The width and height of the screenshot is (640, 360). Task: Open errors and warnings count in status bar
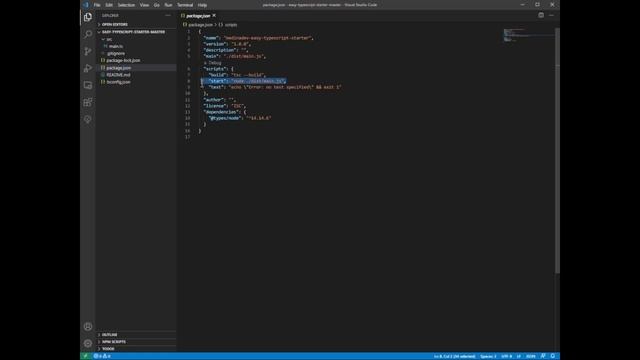pos(102,356)
